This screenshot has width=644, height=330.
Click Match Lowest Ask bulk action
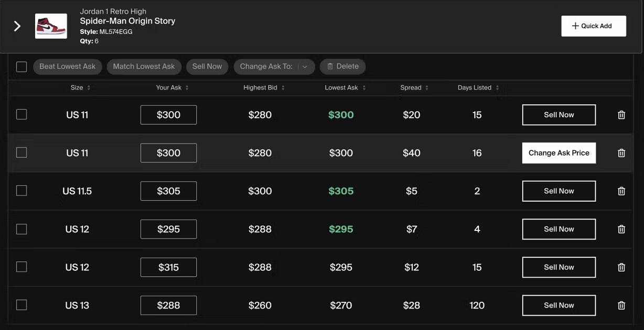pyautogui.click(x=144, y=67)
